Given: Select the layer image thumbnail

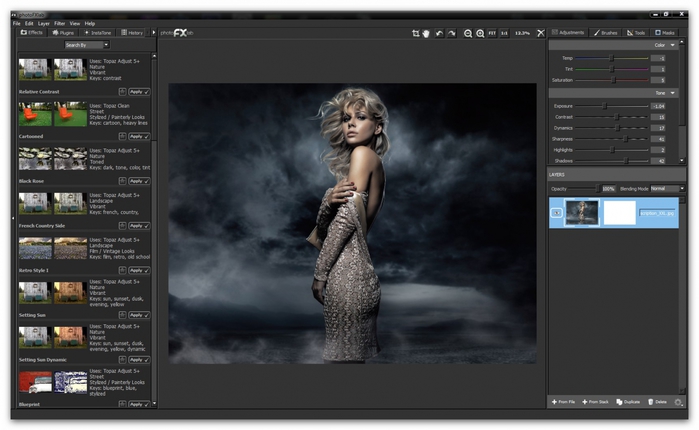Looking at the screenshot, I should pos(582,213).
